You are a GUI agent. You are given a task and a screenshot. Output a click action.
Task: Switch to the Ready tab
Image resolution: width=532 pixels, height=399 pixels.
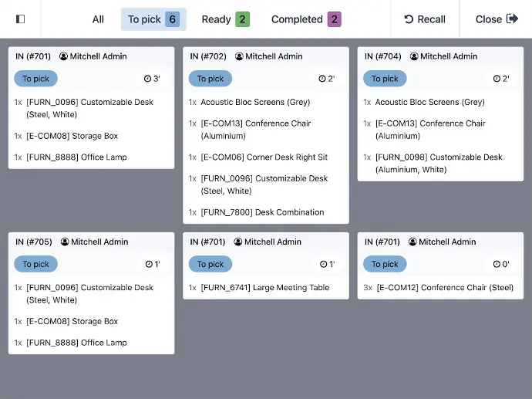pos(225,19)
